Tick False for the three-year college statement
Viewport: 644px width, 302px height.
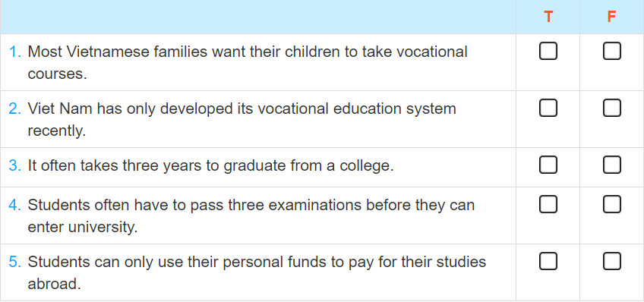[x=612, y=165]
